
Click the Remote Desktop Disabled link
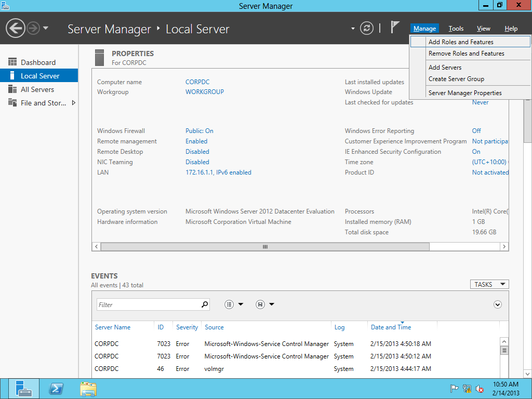coord(197,152)
